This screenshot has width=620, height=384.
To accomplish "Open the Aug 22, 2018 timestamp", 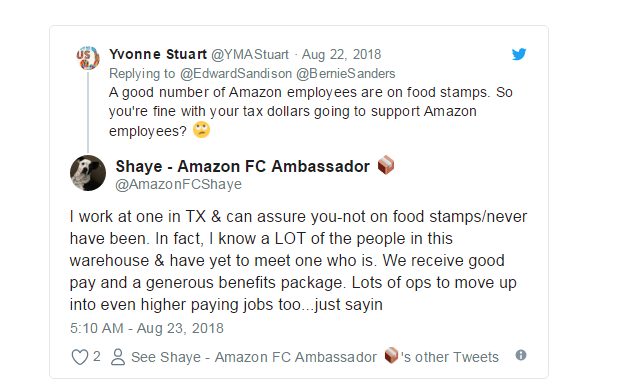I will point(341,54).
